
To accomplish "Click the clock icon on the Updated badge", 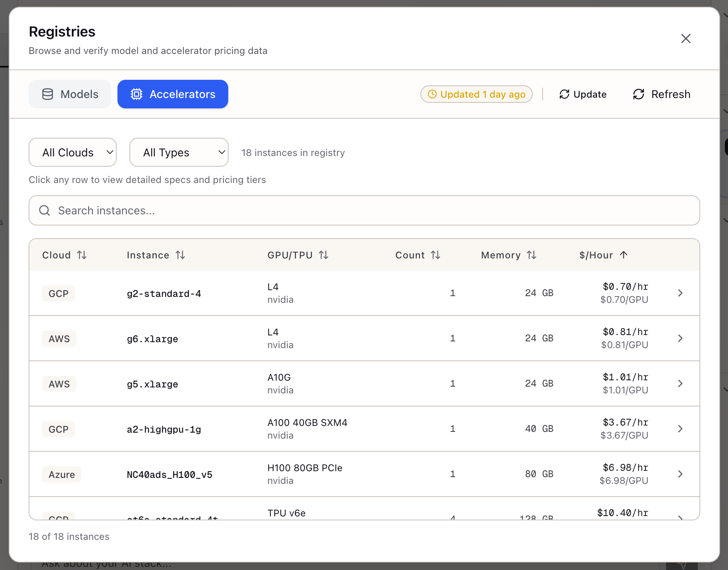I will (x=433, y=94).
